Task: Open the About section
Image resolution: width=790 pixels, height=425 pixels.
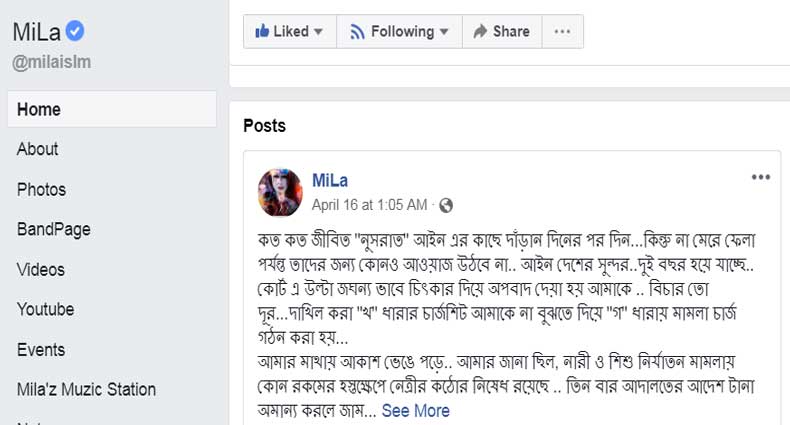Action: coord(38,149)
